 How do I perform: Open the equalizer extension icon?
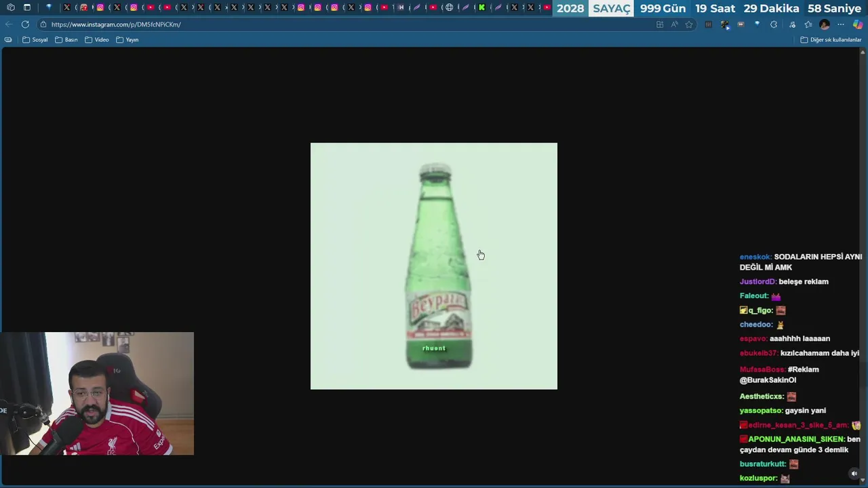point(709,24)
